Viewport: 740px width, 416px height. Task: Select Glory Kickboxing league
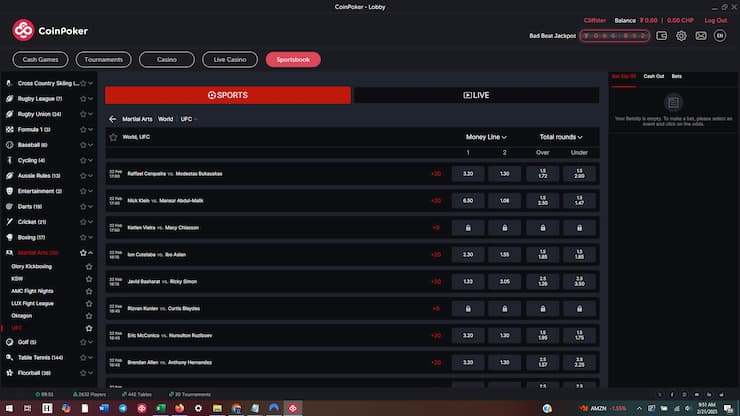click(x=32, y=266)
